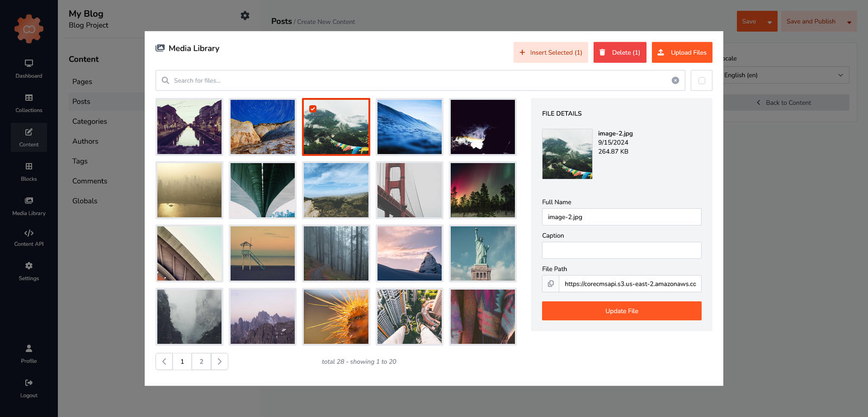868x417 pixels.
Task: Expand the Save button dropdown arrow
Action: click(x=769, y=22)
